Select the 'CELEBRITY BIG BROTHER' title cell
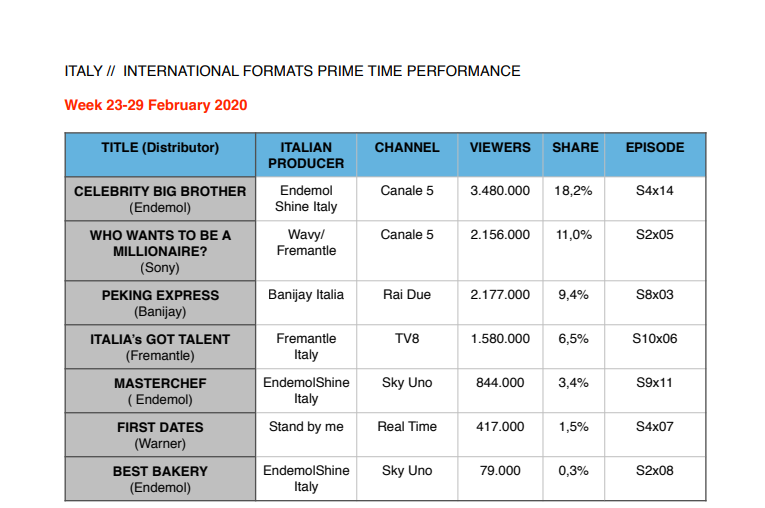The width and height of the screenshot is (765, 508). click(x=160, y=199)
